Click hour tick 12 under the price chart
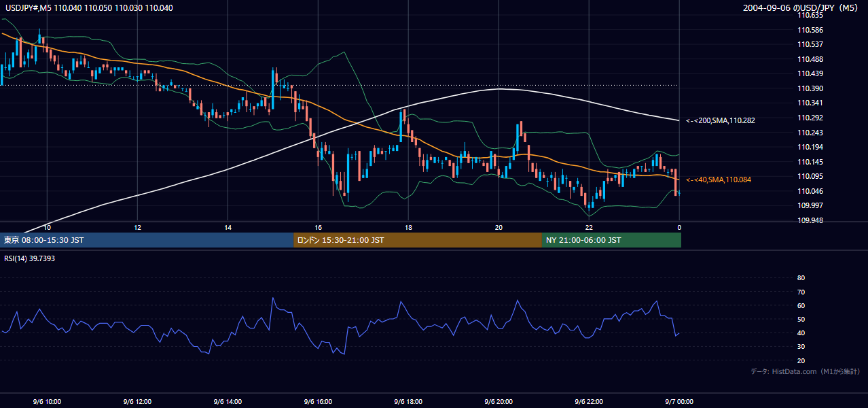Image resolution: width=868 pixels, height=408 pixels. pyautogui.click(x=137, y=227)
